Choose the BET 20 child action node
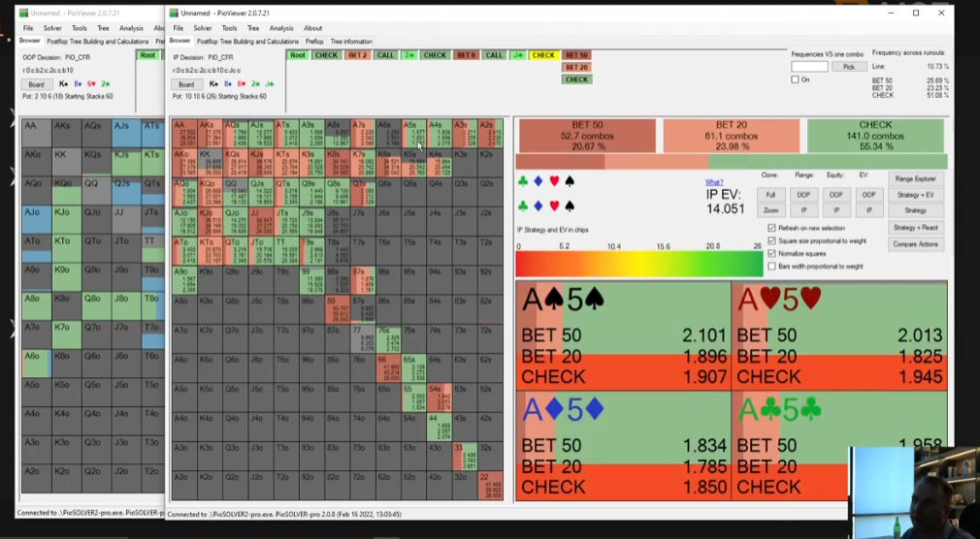This screenshot has width=980, height=539. coord(576,67)
